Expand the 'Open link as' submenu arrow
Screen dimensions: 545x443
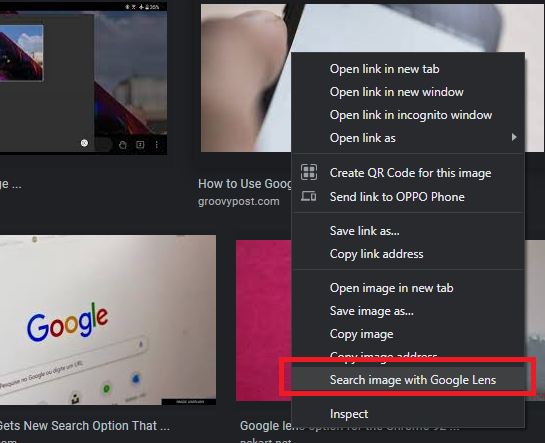point(514,137)
